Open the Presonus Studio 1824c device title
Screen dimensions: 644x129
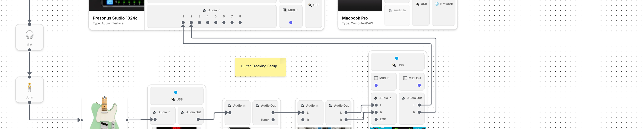click(x=115, y=18)
